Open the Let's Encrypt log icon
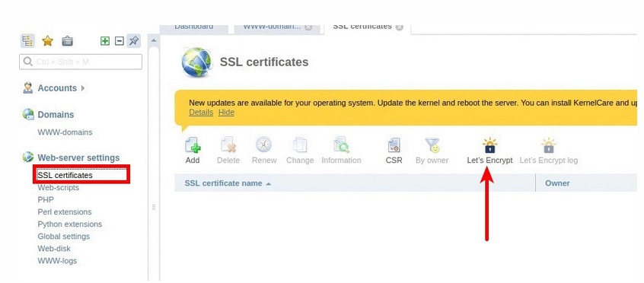 (548, 146)
